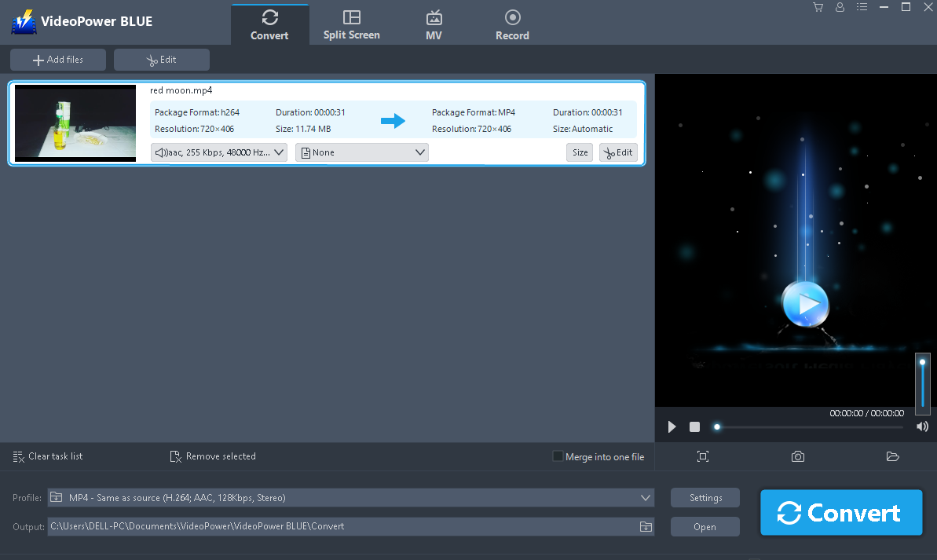Click the Remove selected icon
This screenshot has width=937, height=560.
pos(174,456)
